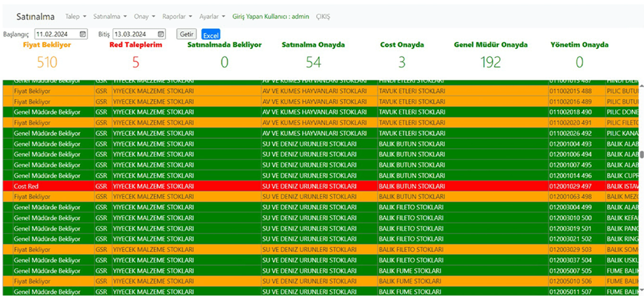Expand the Satınalma dropdown menu
Image resolution: width=644 pixels, height=296 pixels.
pyautogui.click(x=110, y=17)
